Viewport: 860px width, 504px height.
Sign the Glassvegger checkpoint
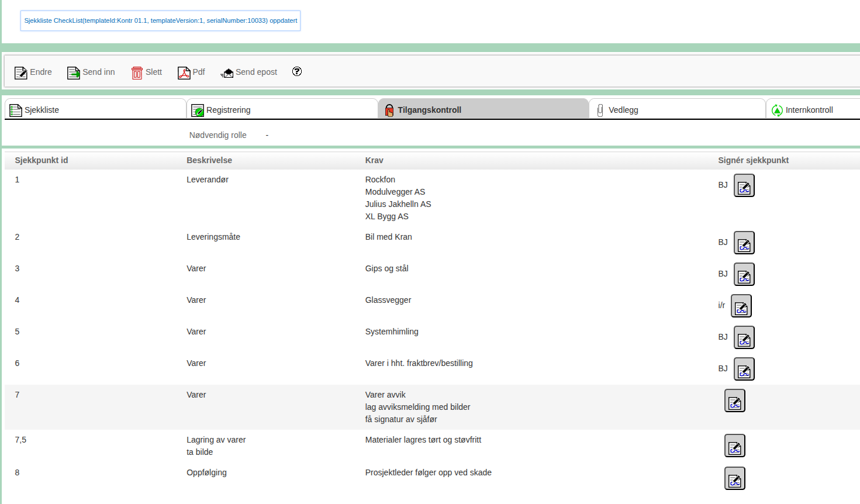[x=741, y=305]
